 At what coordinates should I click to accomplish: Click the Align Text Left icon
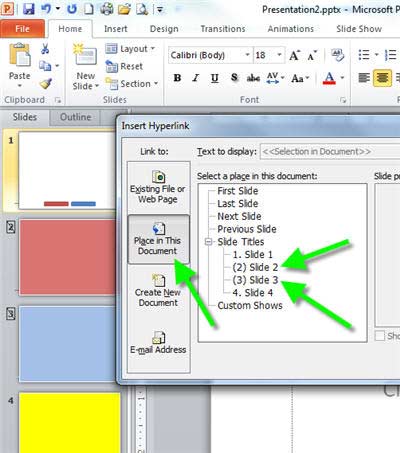(364, 78)
